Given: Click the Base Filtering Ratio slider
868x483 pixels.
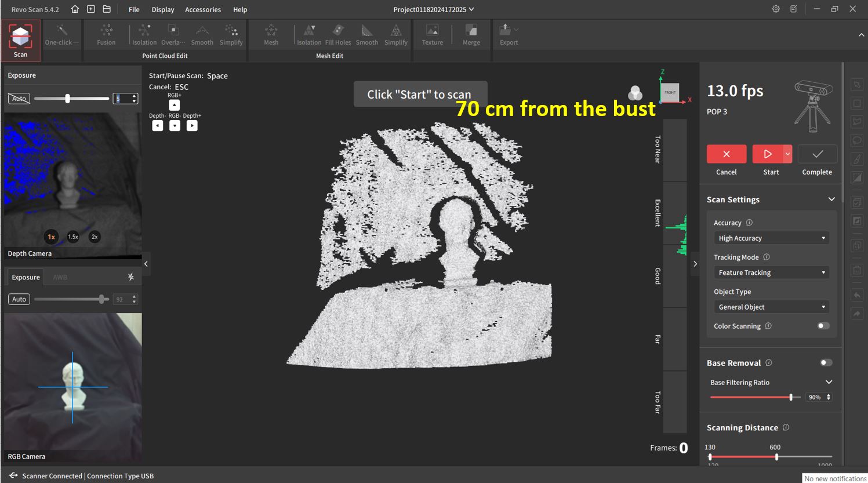Looking at the screenshot, I should point(754,397).
